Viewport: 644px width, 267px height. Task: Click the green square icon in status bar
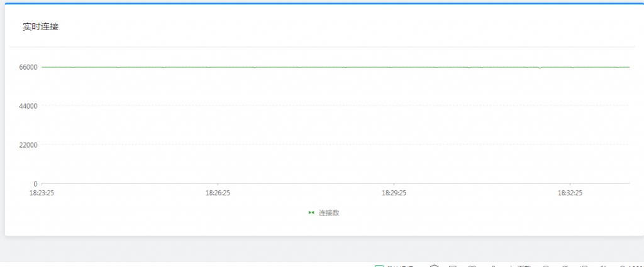(x=379, y=266)
